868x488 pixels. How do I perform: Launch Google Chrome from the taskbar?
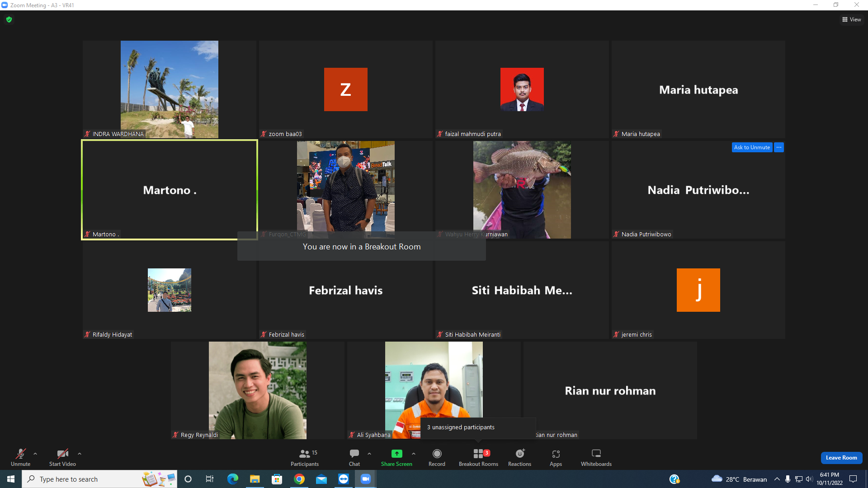(299, 479)
